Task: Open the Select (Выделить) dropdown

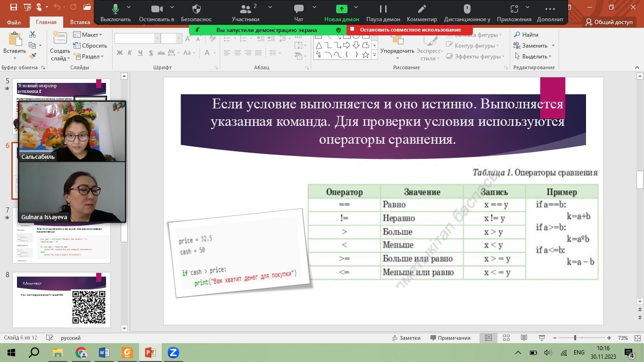Action: click(x=533, y=57)
